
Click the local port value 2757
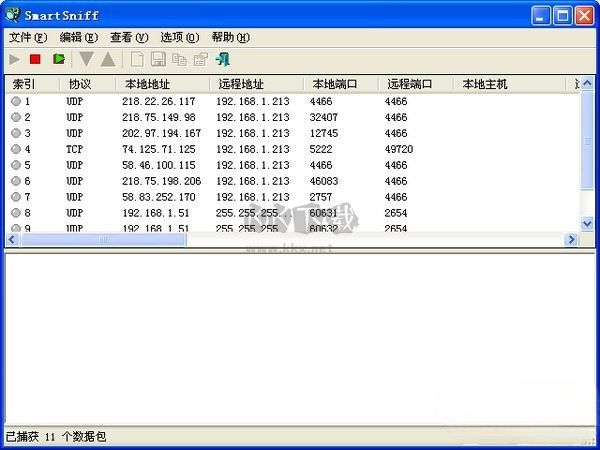321,197
